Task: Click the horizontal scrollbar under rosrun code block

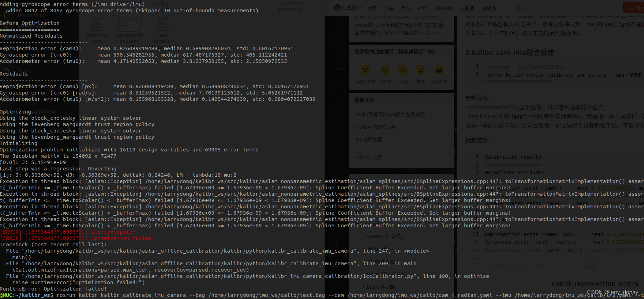Action: pyautogui.click(x=519, y=81)
